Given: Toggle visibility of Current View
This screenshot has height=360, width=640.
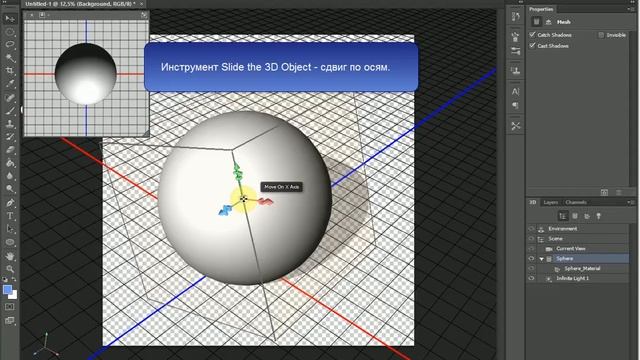Looking at the screenshot, I should (x=531, y=248).
